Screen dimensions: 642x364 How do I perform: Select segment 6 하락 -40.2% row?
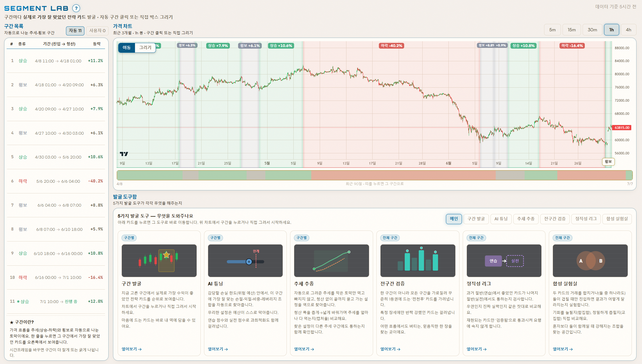point(56,181)
